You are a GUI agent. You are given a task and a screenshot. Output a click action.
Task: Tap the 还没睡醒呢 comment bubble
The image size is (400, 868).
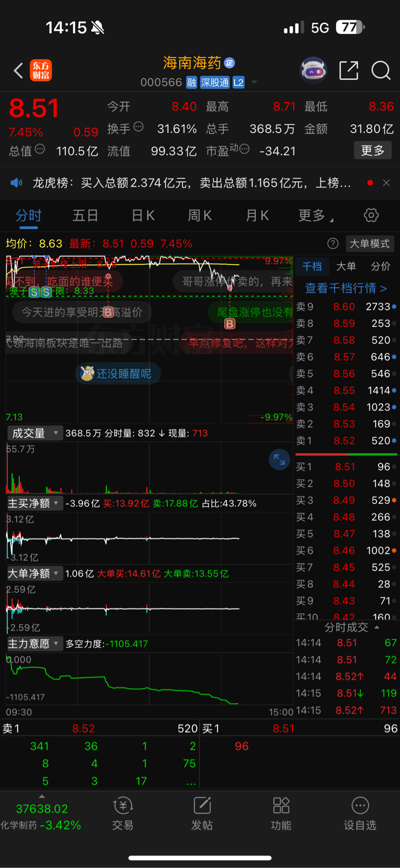coord(118,373)
